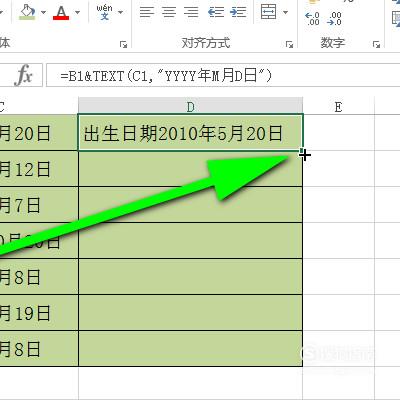
Task: Click the wén phonetic guide icon
Action: (104, 12)
